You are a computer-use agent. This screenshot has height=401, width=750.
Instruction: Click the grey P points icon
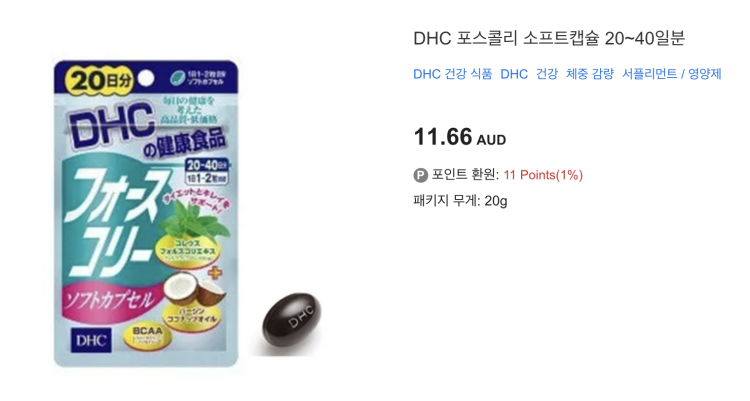click(x=420, y=175)
